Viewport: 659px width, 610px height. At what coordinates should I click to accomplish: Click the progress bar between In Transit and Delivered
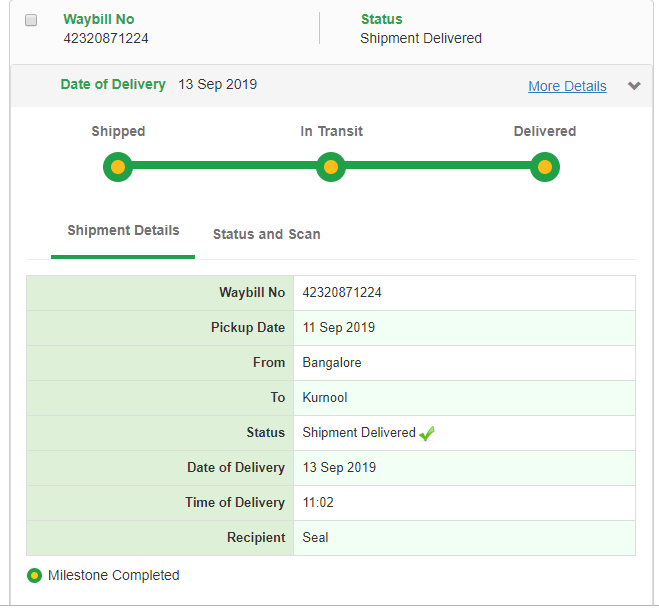438,167
